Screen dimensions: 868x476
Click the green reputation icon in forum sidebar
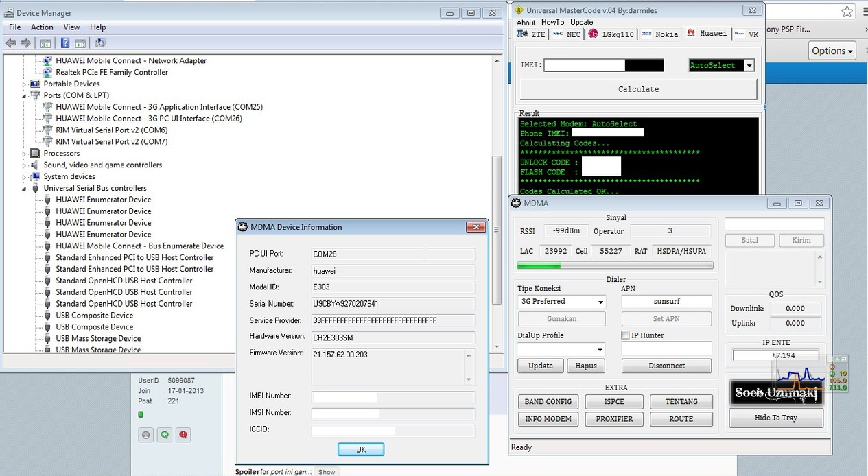tap(164, 435)
